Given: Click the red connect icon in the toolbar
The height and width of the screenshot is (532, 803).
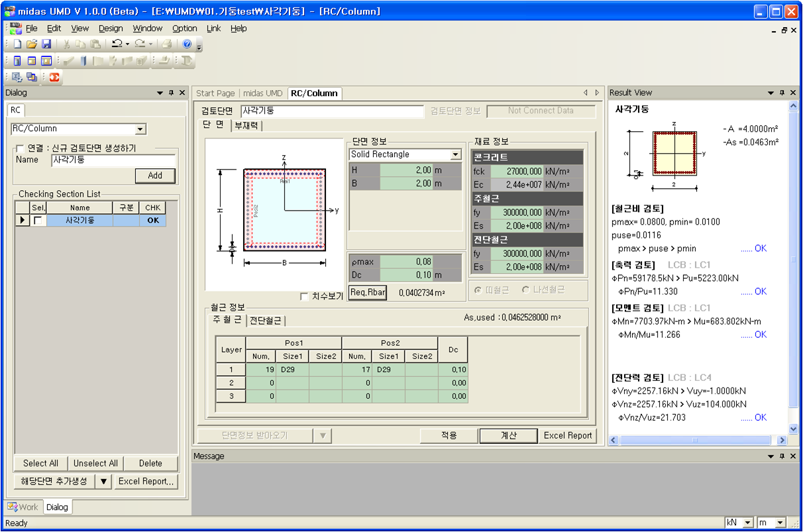Looking at the screenshot, I should (54, 78).
